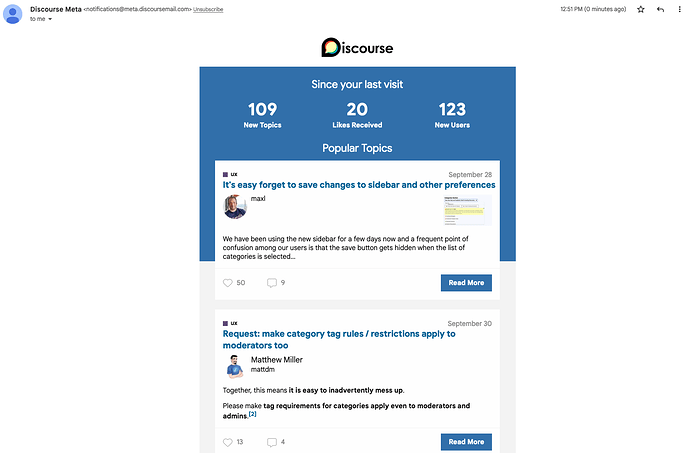Click the username mattdm
The image size is (690, 453).
[x=263, y=369]
